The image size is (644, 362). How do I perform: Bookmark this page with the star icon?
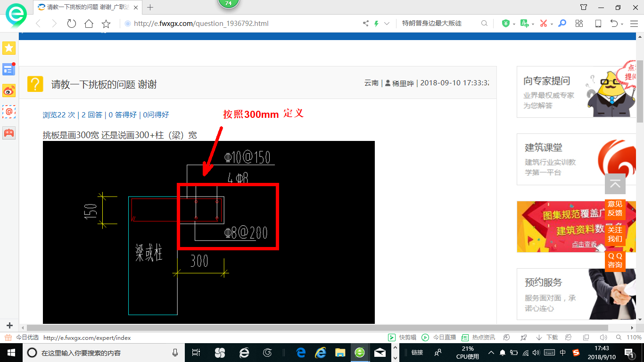(x=106, y=24)
